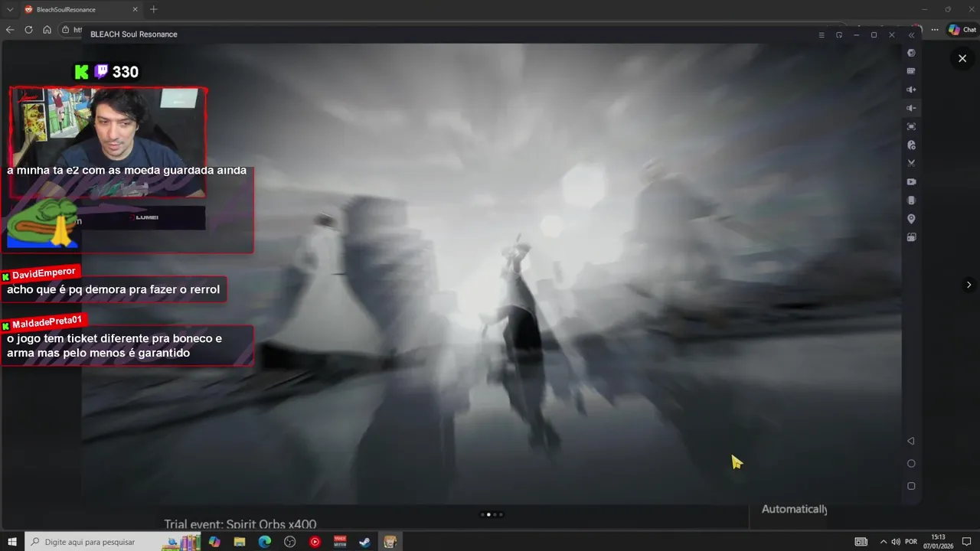The height and width of the screenshot is (551, 980).
Task: Open File Explorer from the taskbar
Action: tap(240, 542)
